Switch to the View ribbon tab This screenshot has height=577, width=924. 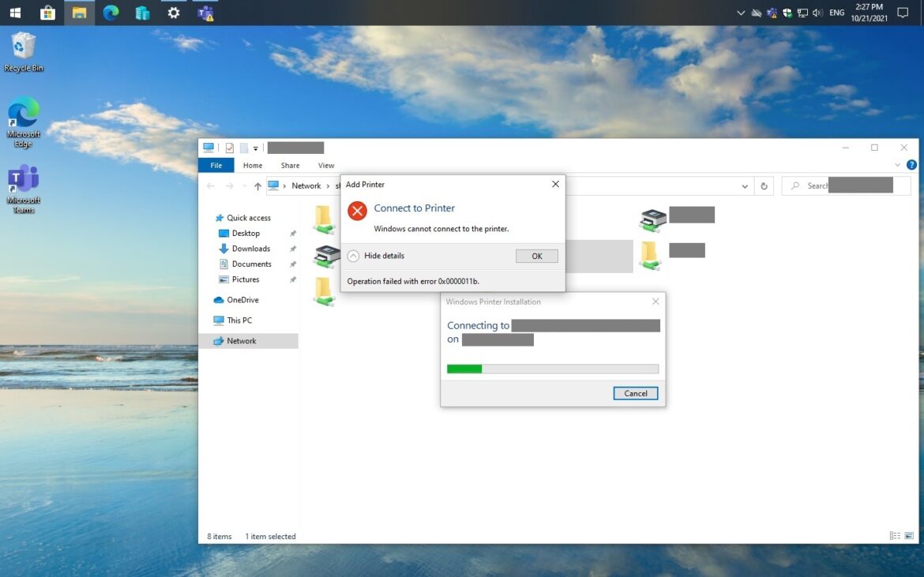[326, 166]
